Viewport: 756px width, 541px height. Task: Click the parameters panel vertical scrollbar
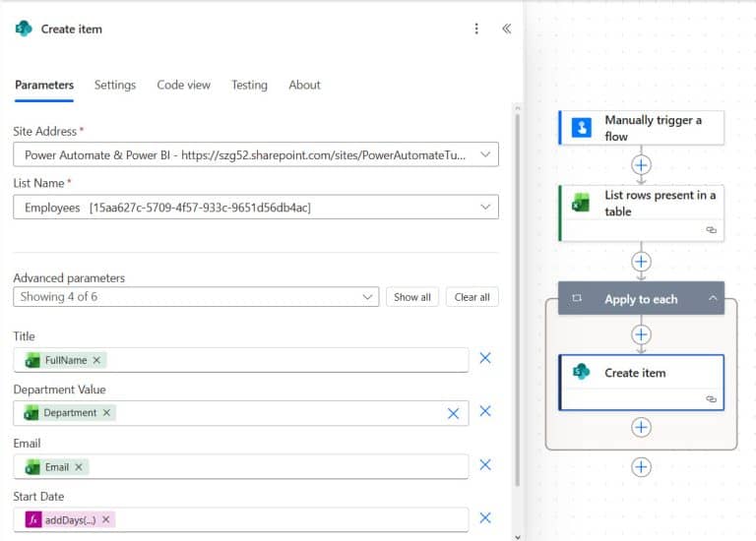[518, 299]
